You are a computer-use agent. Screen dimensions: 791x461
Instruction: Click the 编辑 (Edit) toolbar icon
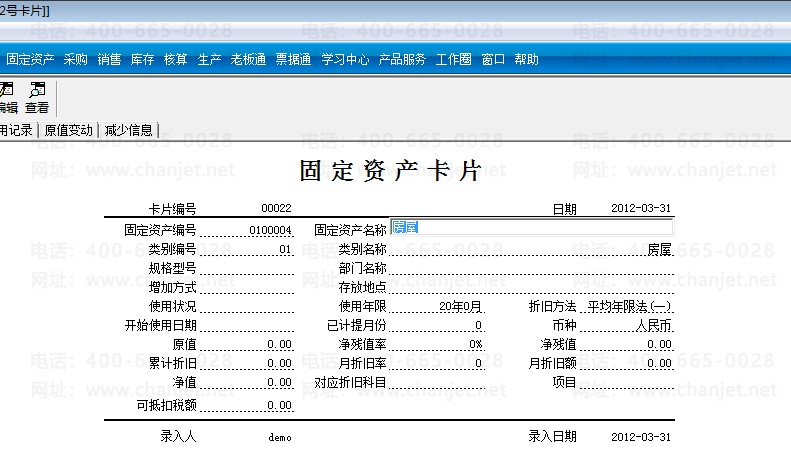point(8,98)
